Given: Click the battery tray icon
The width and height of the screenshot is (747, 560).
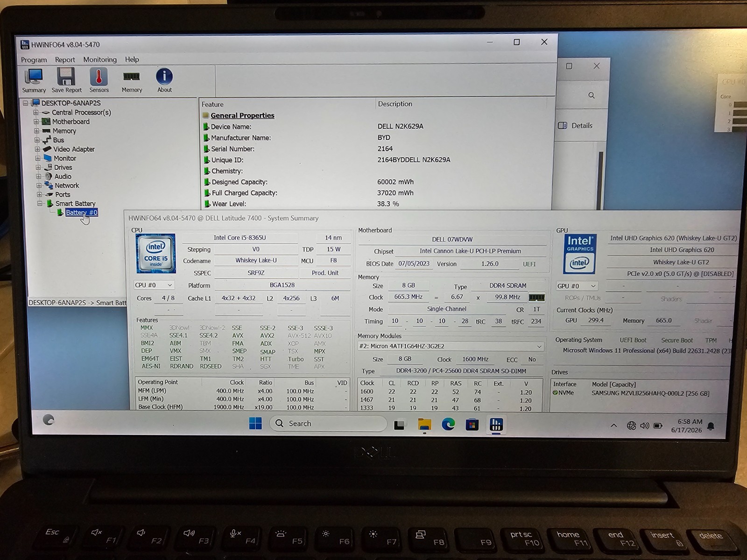Looking at the screenshot, I should (658, 426).
